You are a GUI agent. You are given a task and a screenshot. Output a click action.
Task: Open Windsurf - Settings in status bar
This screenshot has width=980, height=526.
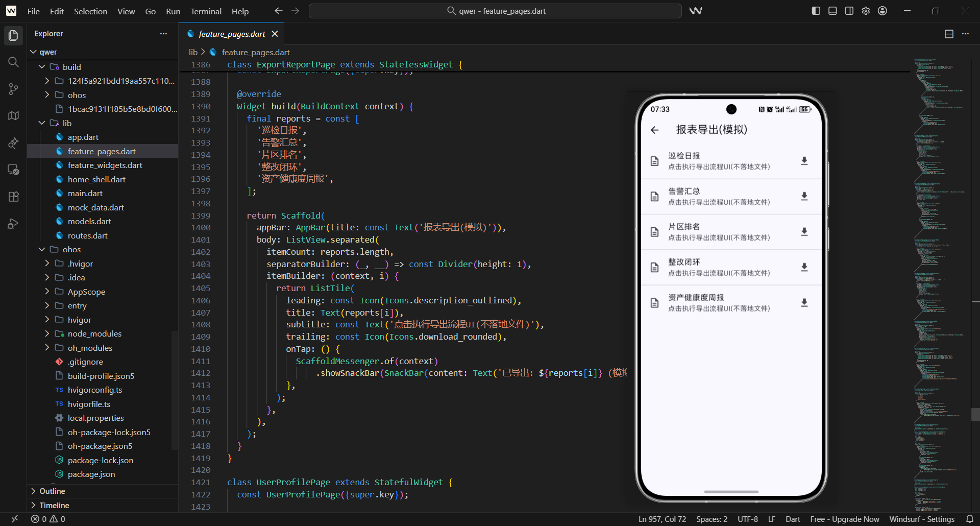[922, 519]
